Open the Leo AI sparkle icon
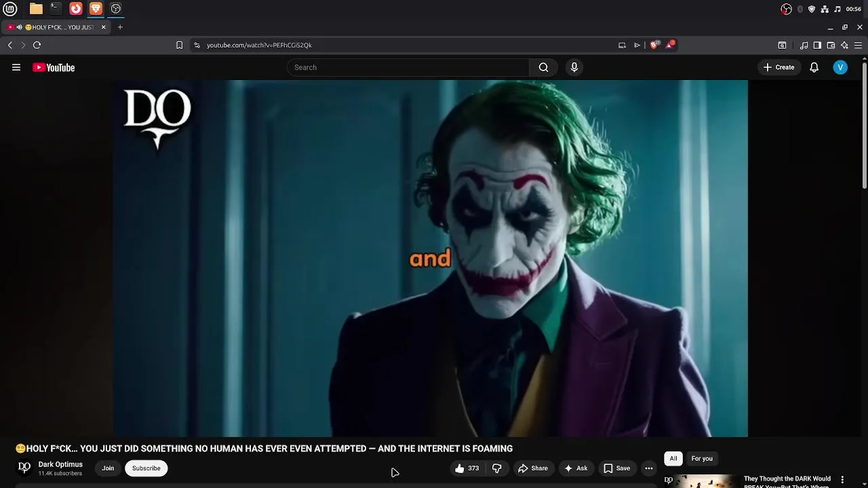Image resolution: width=868 pixels, height=488 pixels. pos(844,45)
